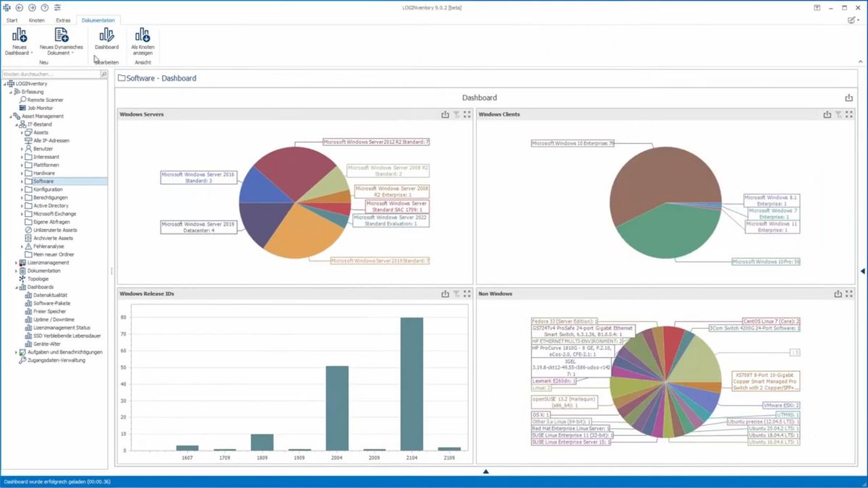The width and height of the screenshot is (868, 488).
Task: Select the Dokumentation ribbon tab
Action: (x=98, y=20)
